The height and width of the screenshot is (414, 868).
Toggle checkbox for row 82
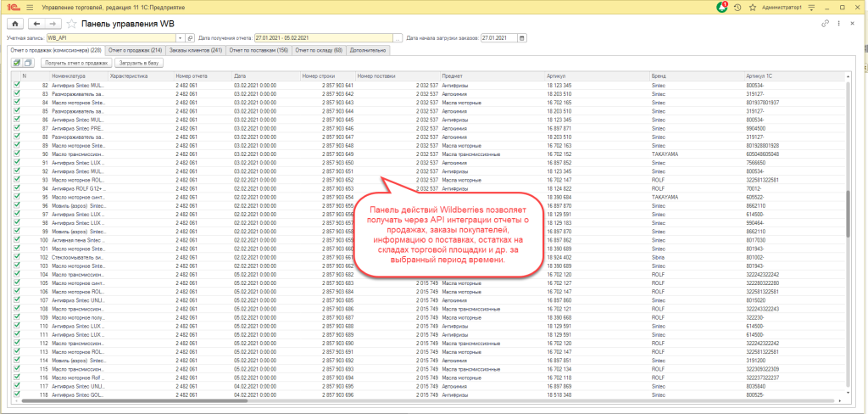click(17, 86)
